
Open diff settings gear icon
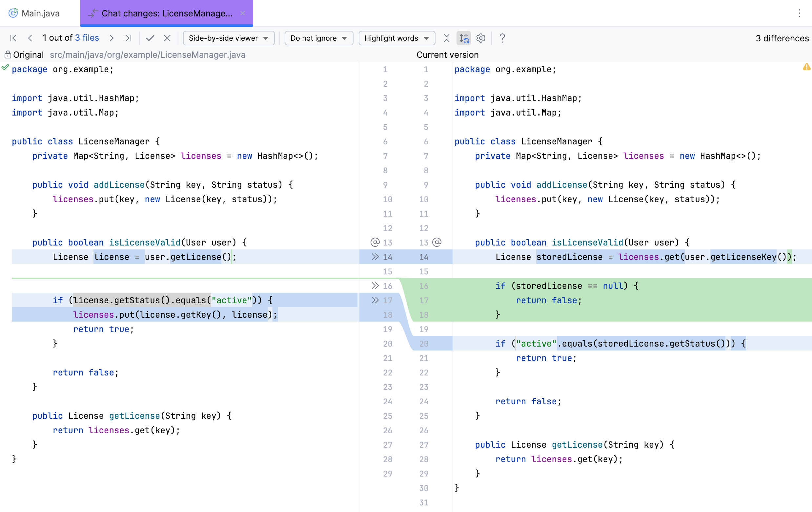coord(480,38)
